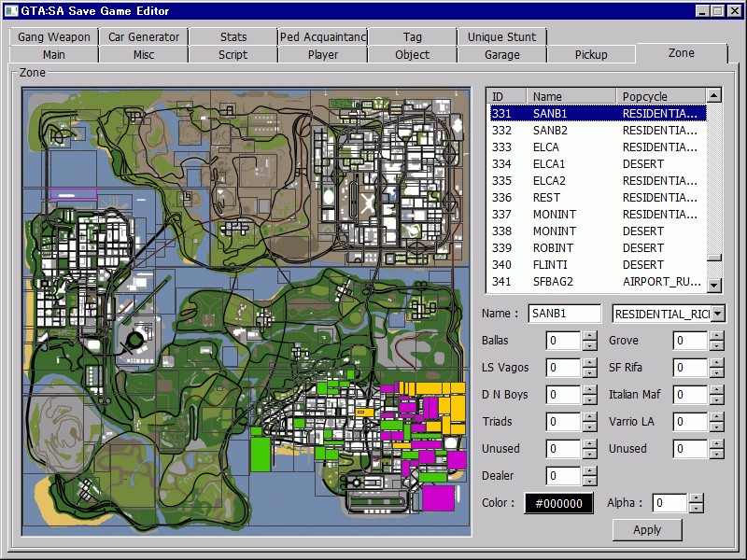The width and height of the screenshot is (747, 560).
Task: Select zone row 335 ELCA2
Action: pyautogui.click(x=598, y=180)
